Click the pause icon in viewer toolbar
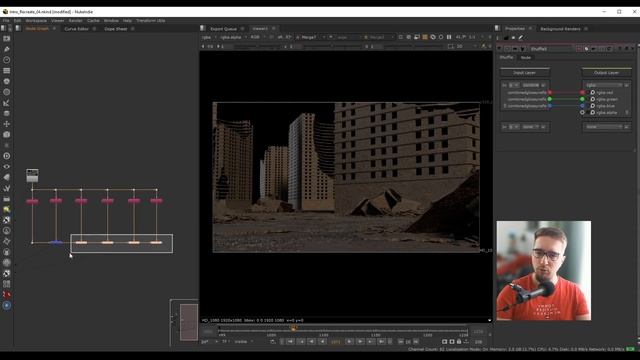 pos(449,37)
